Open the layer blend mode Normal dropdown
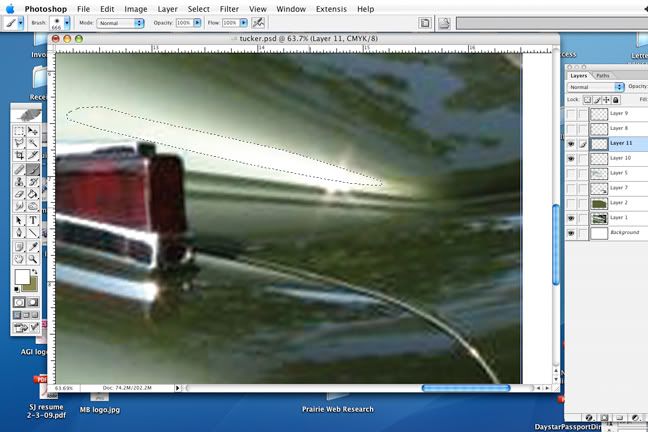Viewport: 648px width, 432px height. [596, 87]
